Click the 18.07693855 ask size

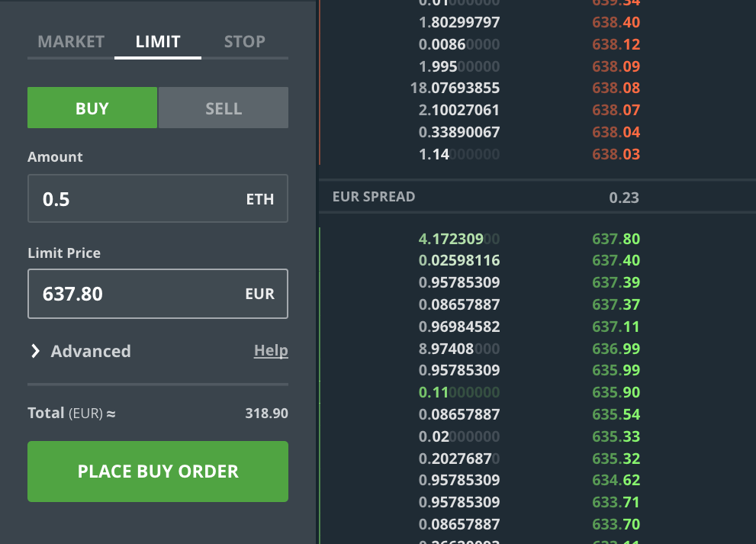pos(455,88)
